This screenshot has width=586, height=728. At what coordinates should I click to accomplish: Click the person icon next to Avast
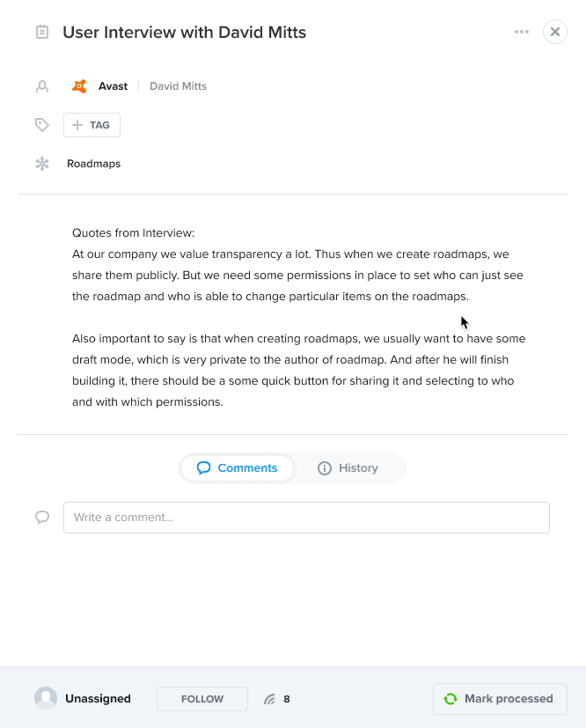pyautogui.click(x=42, y=86)
